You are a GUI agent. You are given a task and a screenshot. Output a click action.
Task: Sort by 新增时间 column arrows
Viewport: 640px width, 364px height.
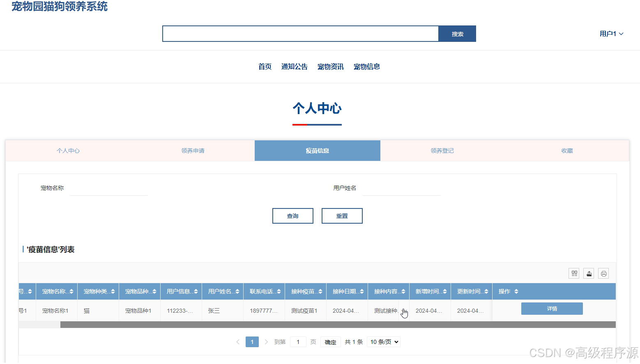(x=445, y=291)
